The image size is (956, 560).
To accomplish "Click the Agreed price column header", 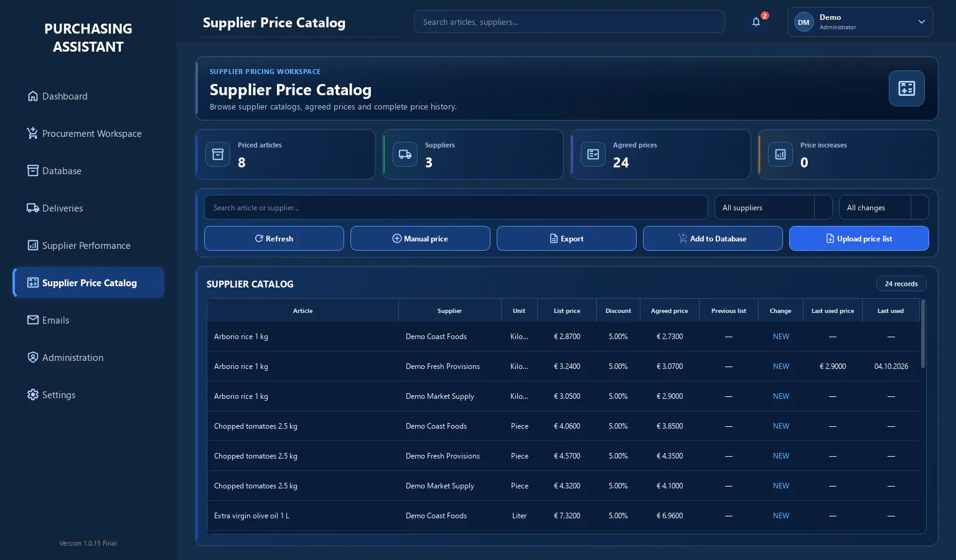I will pyautogui.click(x=670, y=310).
